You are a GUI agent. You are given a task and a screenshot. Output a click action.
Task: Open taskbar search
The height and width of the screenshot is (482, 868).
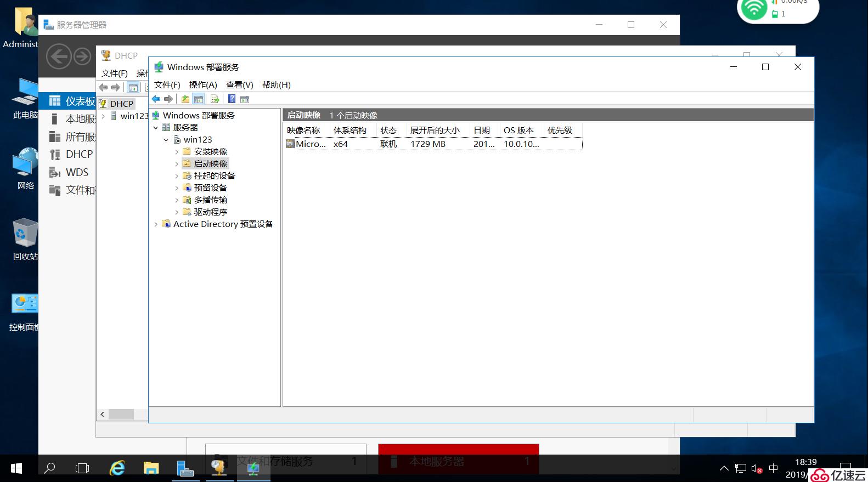click(x=49, y=468)
